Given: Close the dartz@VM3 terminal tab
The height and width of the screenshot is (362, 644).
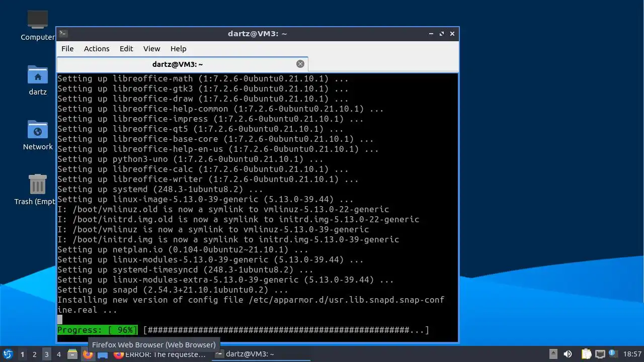Looking at the screenshot, I should (300, 64).
